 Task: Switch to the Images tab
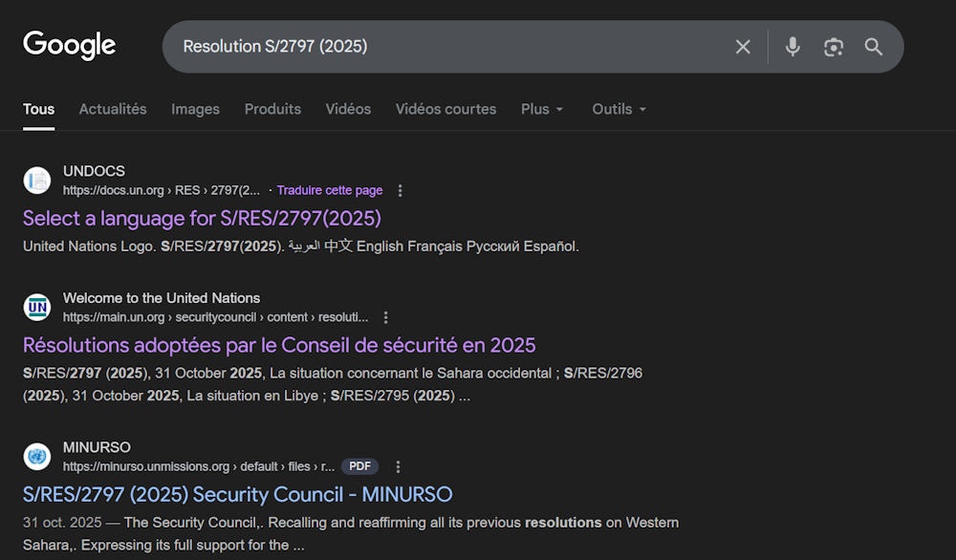point(195,109)
